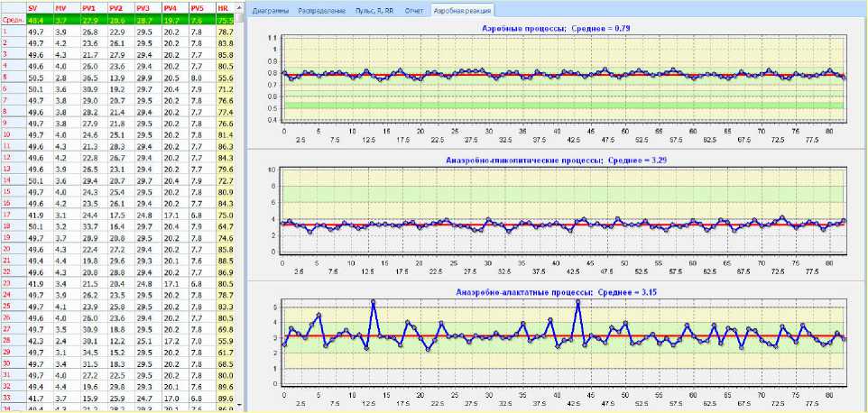Click HR value 71.2 in row 6

(225, 88)
